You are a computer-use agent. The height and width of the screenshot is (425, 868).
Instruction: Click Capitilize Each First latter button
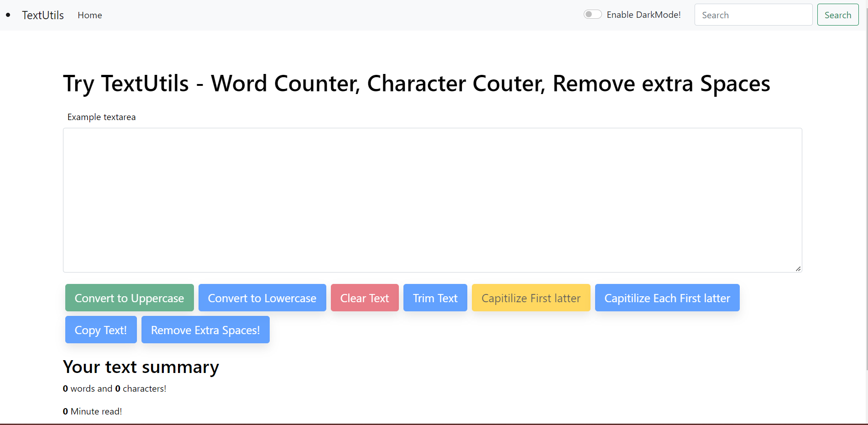click(x=667, y=298)
